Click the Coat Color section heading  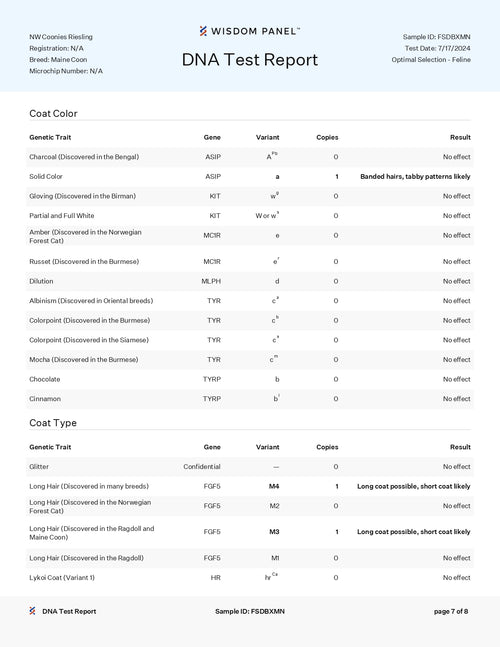point(53,113)
